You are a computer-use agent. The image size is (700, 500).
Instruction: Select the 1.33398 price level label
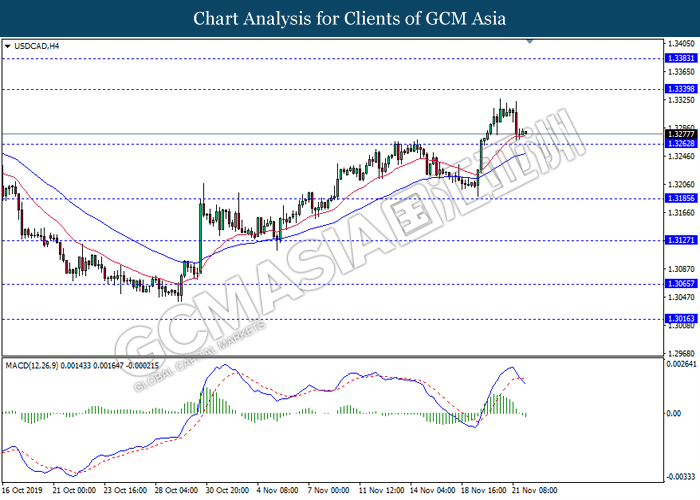[x=681, y=89]
